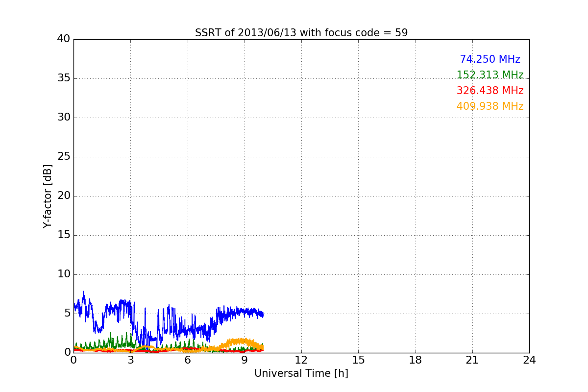This screenshot has width=588, height=392.
Task: Click x-axis tick label 18
Action: pyautogui.click(x=416, y=360)
